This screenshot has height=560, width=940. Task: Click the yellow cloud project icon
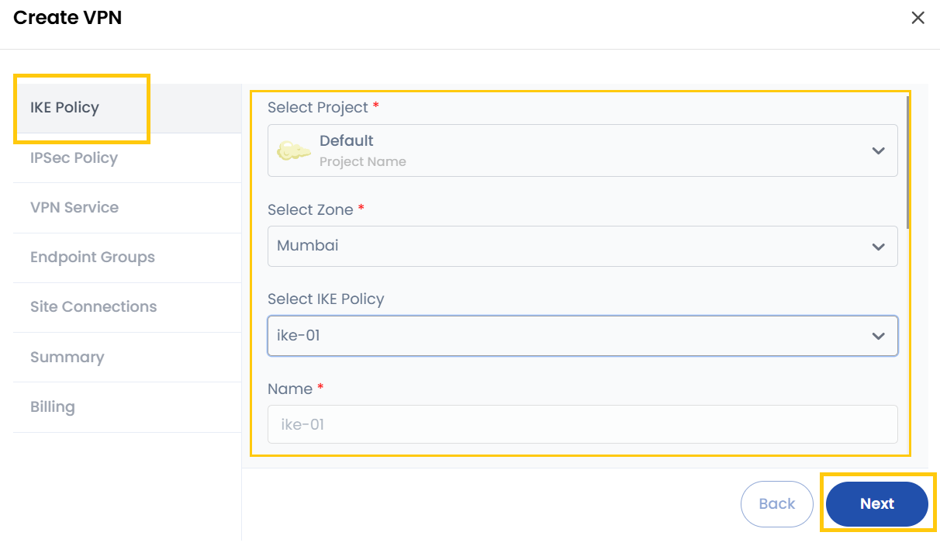point(294,150)
